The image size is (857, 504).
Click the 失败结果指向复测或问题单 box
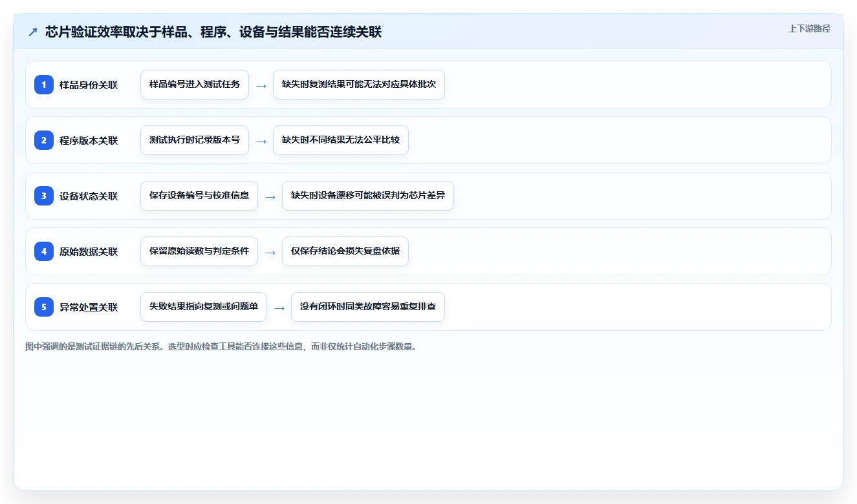[204, 307]
